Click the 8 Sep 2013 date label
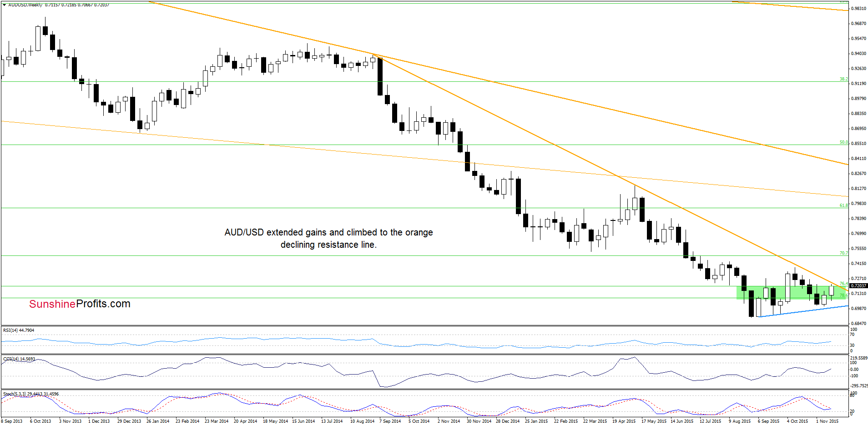The image size is (868, 425). (12, 421)
